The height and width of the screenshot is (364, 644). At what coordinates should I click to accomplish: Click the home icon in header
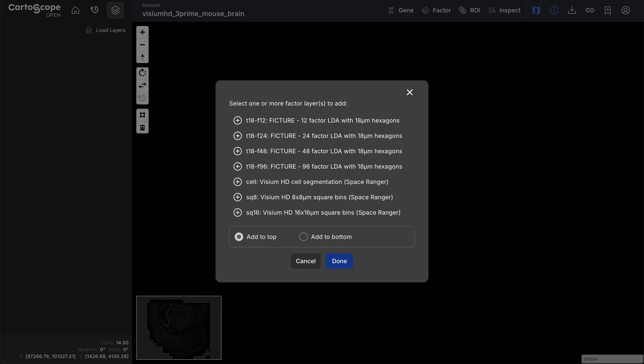click(75, 10)
